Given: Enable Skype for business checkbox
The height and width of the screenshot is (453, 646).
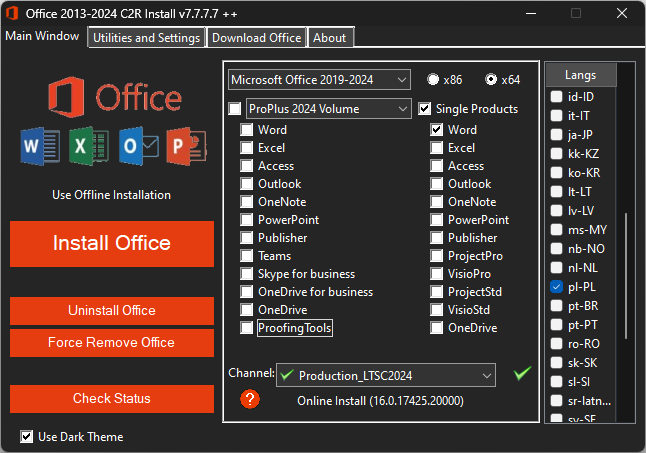Looking at the screenshot, I should coord(246,274).
